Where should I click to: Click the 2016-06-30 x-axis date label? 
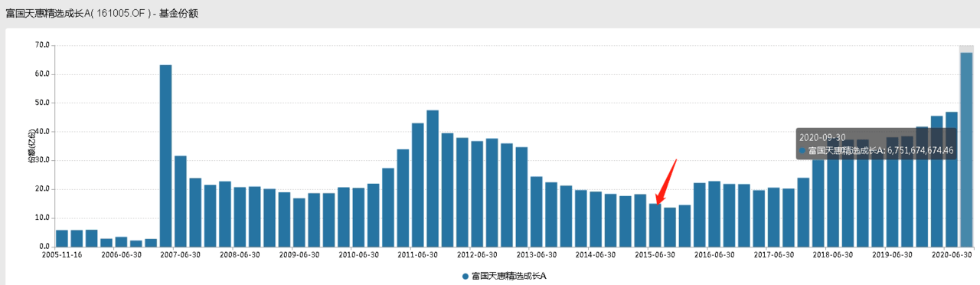tap(714, 255)
